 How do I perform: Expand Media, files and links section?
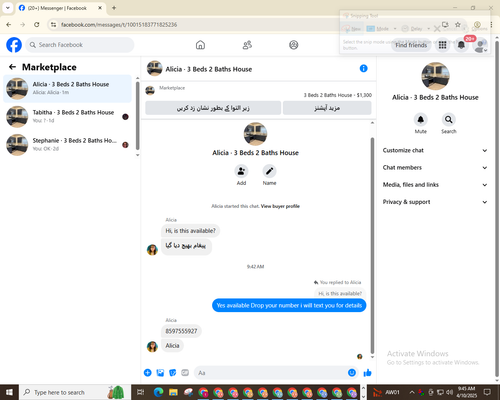pyautogui.click(x=435, y=185)
